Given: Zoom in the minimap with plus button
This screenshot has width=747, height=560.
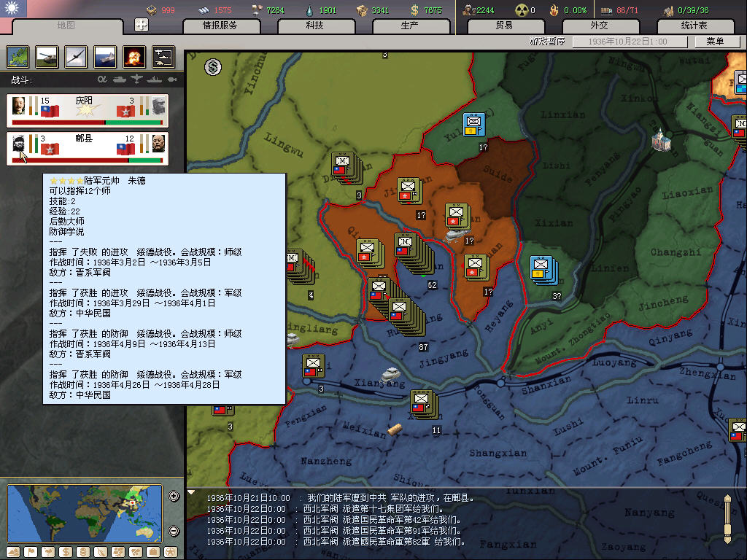Looking at the screenshot, I should pyautogui.click(x=174, y=497).
